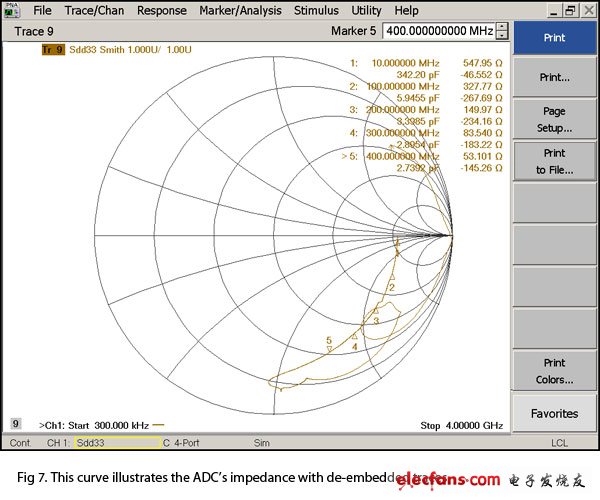Increment Marker 5 frequency with up arrow

tap(503, 27)
